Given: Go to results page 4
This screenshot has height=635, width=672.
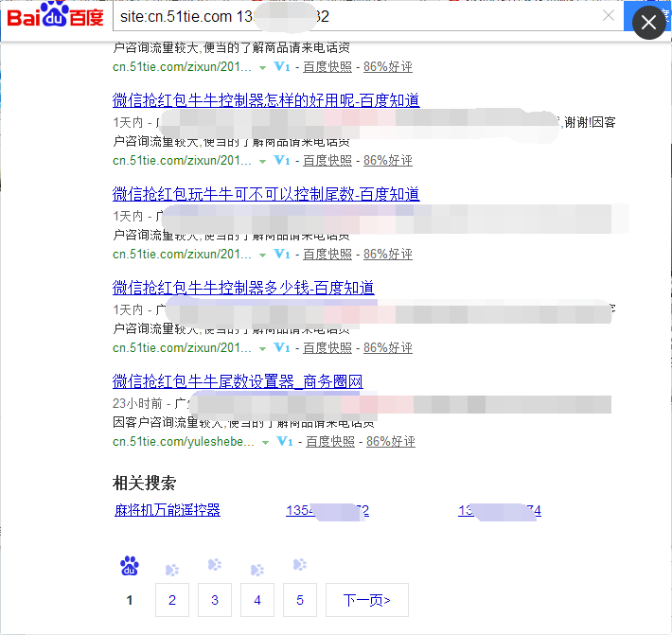Looking at the screenshot, I should tap(257, 600).
